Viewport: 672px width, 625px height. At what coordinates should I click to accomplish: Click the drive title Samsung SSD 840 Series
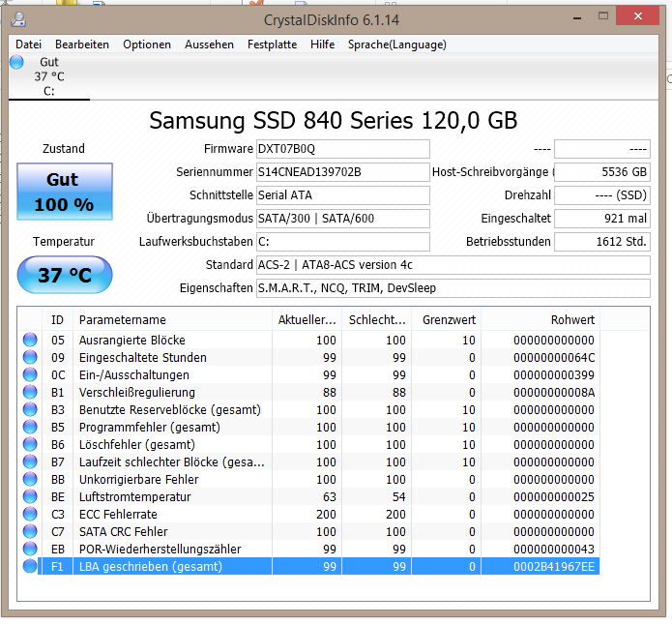point(333,121)
